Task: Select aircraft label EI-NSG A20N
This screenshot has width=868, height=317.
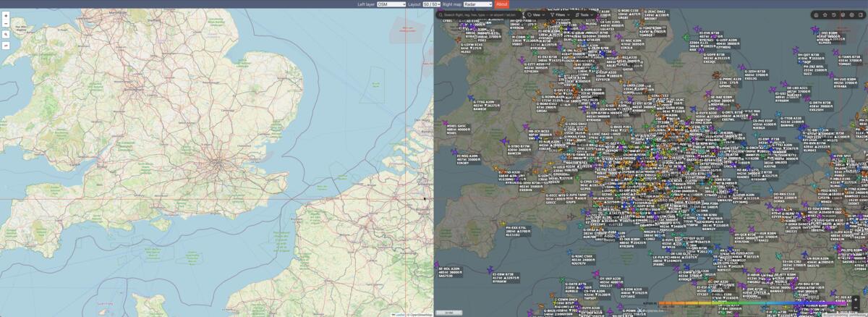Action: 469,160
